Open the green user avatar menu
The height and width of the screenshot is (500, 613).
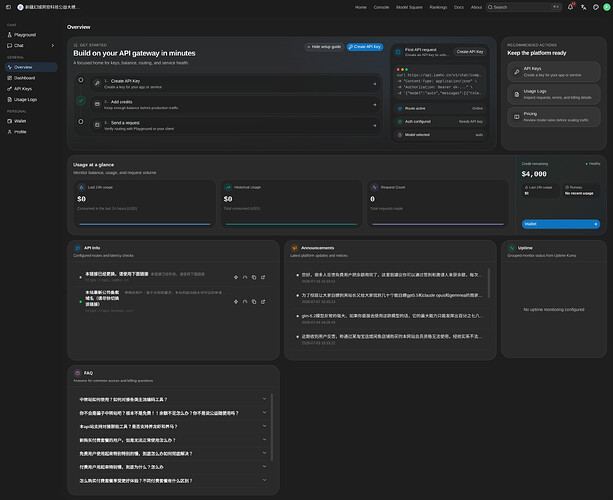click(607, 7)
